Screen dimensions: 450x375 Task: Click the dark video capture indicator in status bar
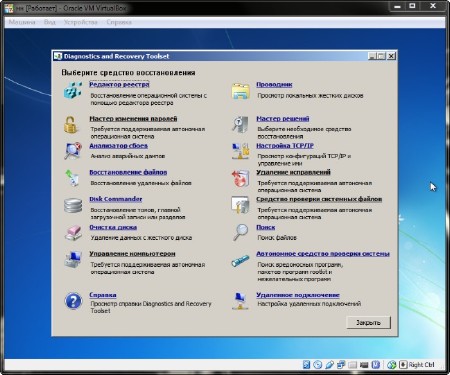pos(364,365)
